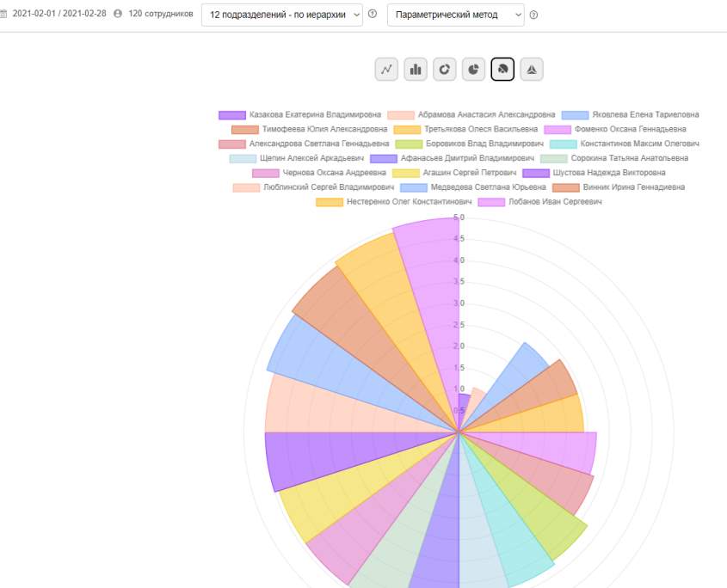This screenshot has width=727, height=588.
Task: Switch to the line chart view
Action: tap(386, 70)
